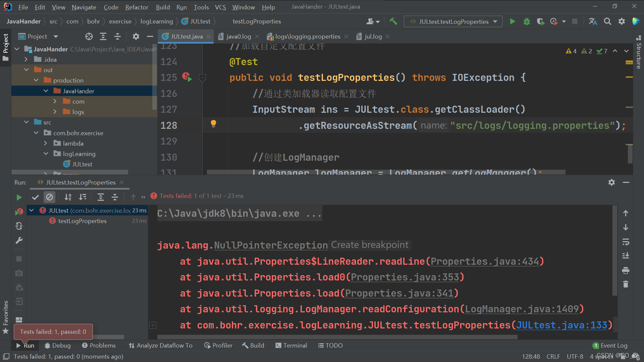Open the Event Log tool window

click(610, 346)
